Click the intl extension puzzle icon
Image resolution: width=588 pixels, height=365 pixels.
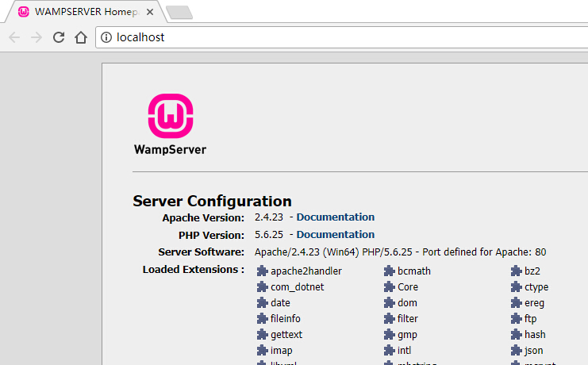click(x=390, y=351)
